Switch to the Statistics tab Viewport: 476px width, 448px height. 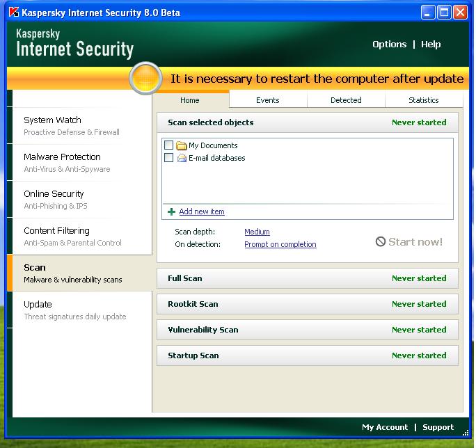(424, 100)
